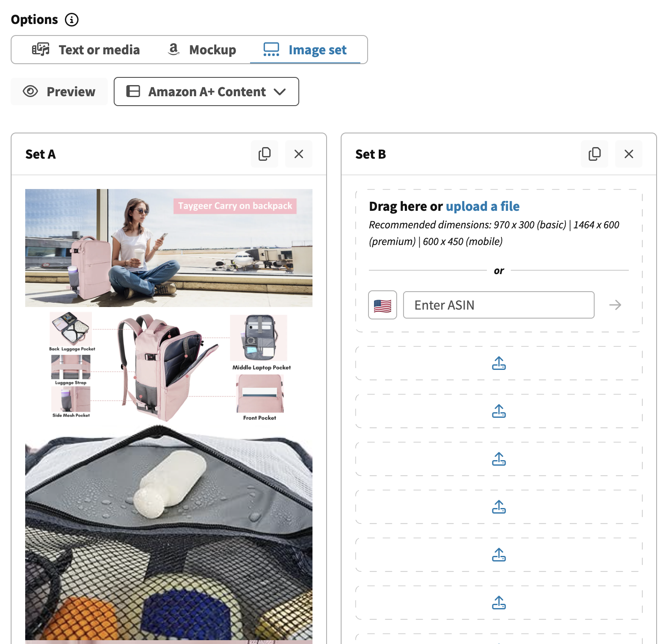Click first upload slot icon in Set B
The image size is (666, 644).
click(x=499, y=363)
